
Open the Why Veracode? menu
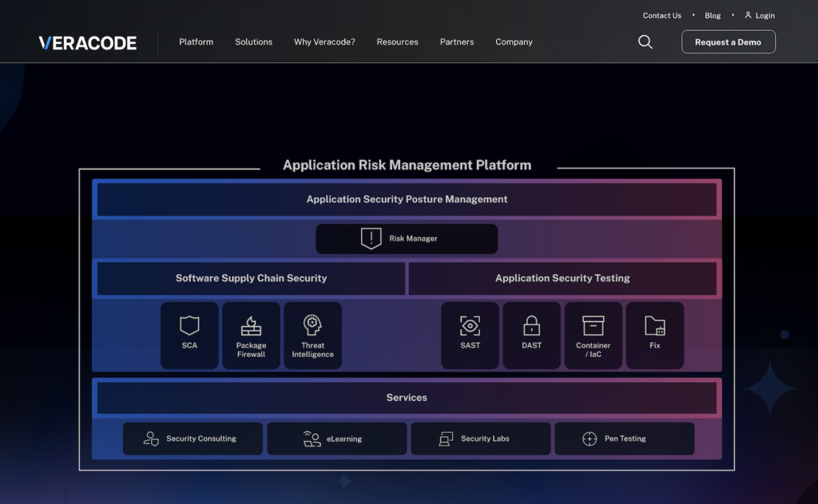pos(324,42)
